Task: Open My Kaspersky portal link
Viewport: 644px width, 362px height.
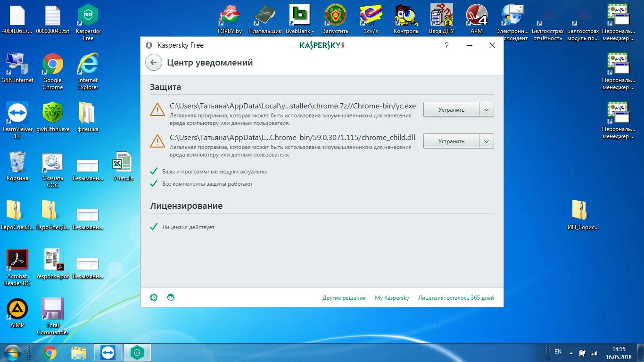Action: pos(392,297)
